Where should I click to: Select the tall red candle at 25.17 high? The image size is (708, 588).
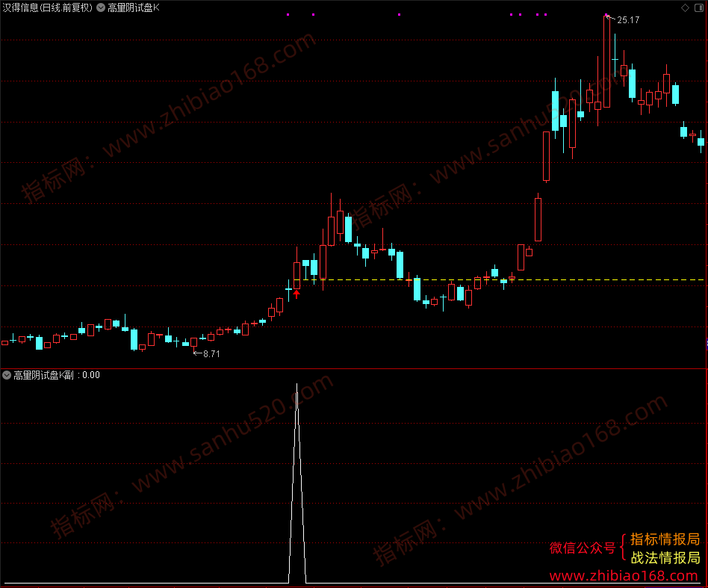click(606, 62)
